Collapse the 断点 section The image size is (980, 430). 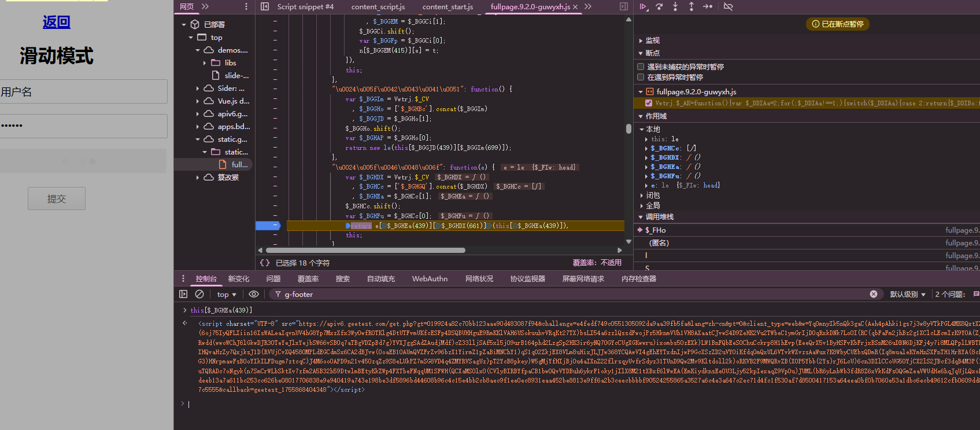(x=641, y=53)
